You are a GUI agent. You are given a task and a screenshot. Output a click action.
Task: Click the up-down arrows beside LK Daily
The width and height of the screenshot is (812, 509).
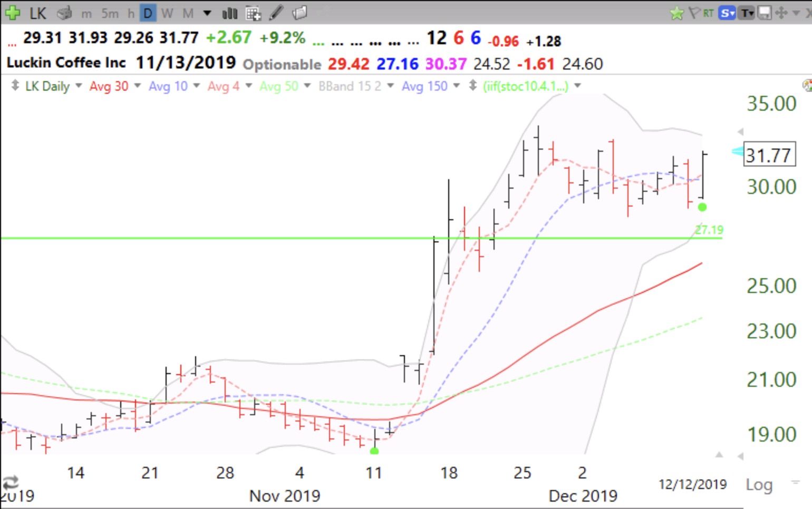click(15, 85)
